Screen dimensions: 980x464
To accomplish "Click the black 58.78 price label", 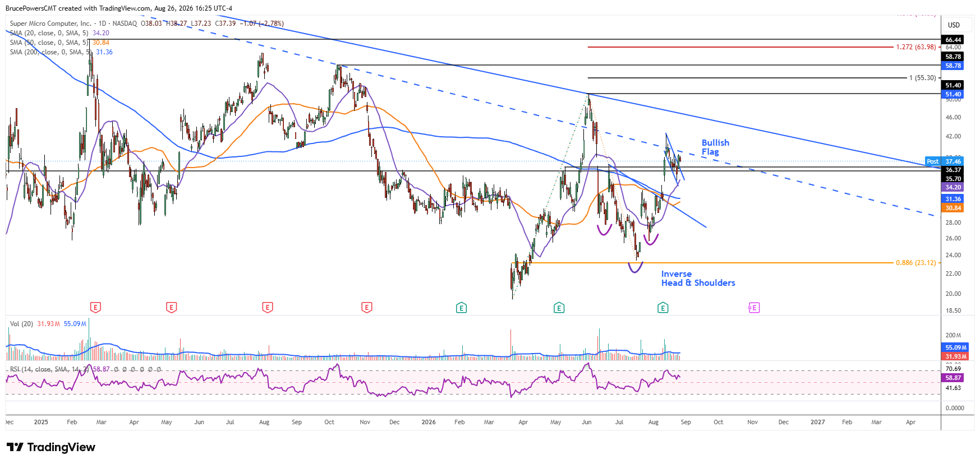I will (953, 57).
